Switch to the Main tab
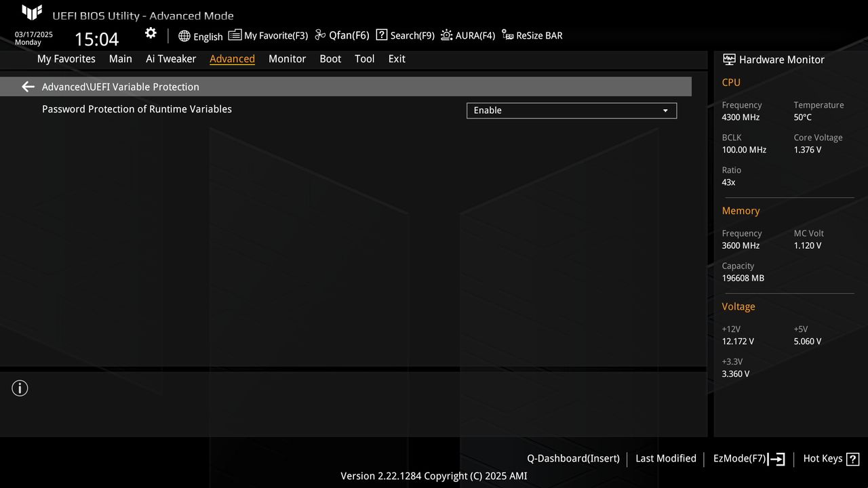This screenshot has height=488, width=868. pos(121,59)
